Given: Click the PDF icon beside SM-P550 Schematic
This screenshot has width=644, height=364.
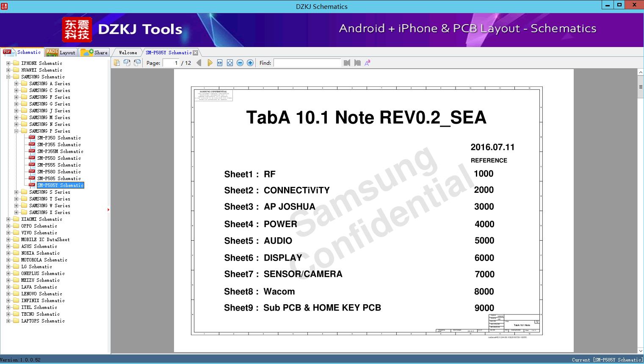Looking at the screenshot, I should (32, 158).
